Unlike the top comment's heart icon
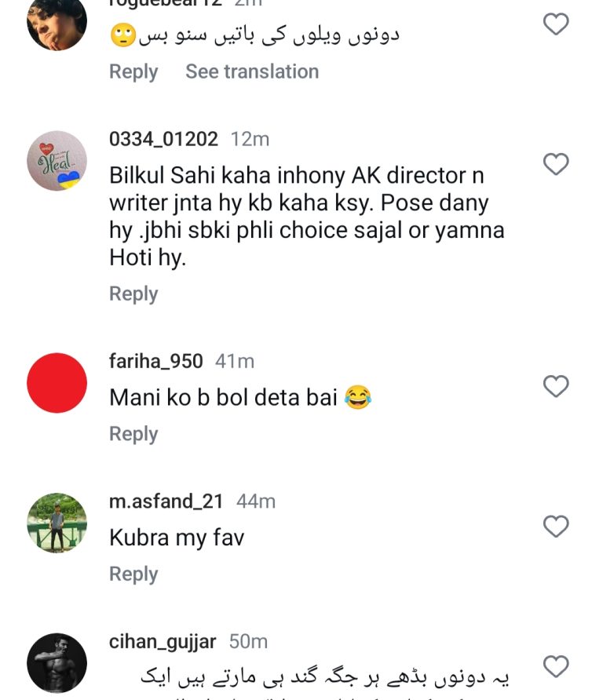The width and height of the screenshot is (603, 700). point(556,24)
